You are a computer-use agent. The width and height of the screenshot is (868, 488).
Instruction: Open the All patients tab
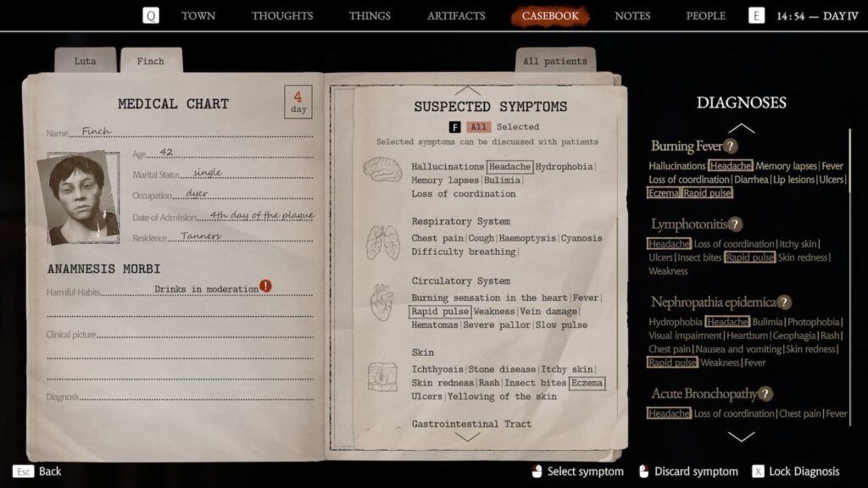[555, 60]
